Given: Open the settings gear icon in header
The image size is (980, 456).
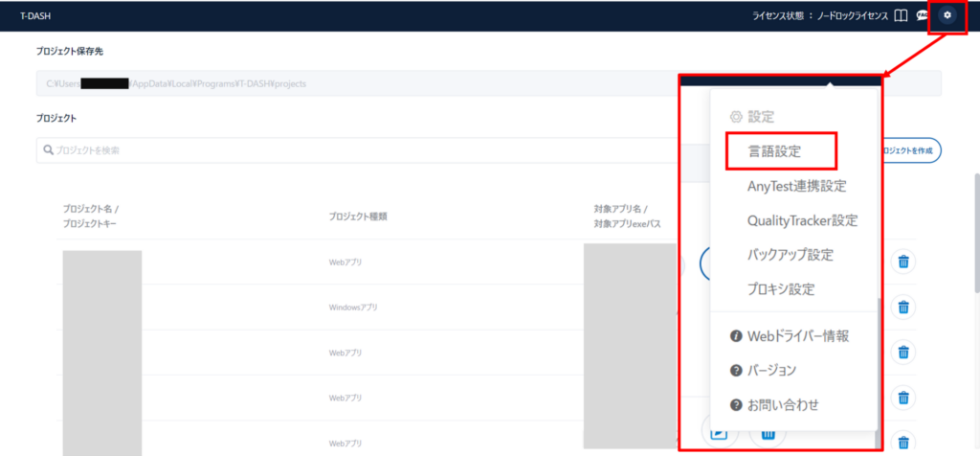Looking at the screenshot, I should [x=947, y=15].
